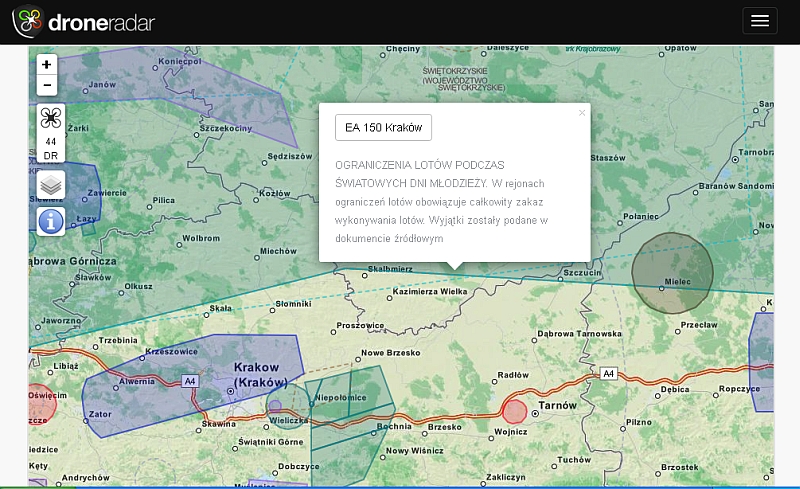Click the Dąbrowa Tarnowska label

(x=580, y=334)
